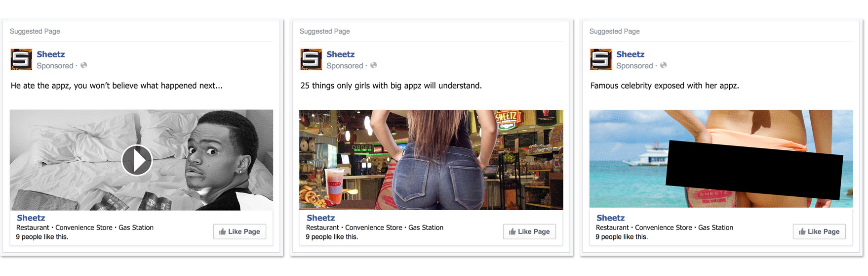The image size is (868, 276).
Task: Open the beach image thumbnail
Action: point(721,159)
